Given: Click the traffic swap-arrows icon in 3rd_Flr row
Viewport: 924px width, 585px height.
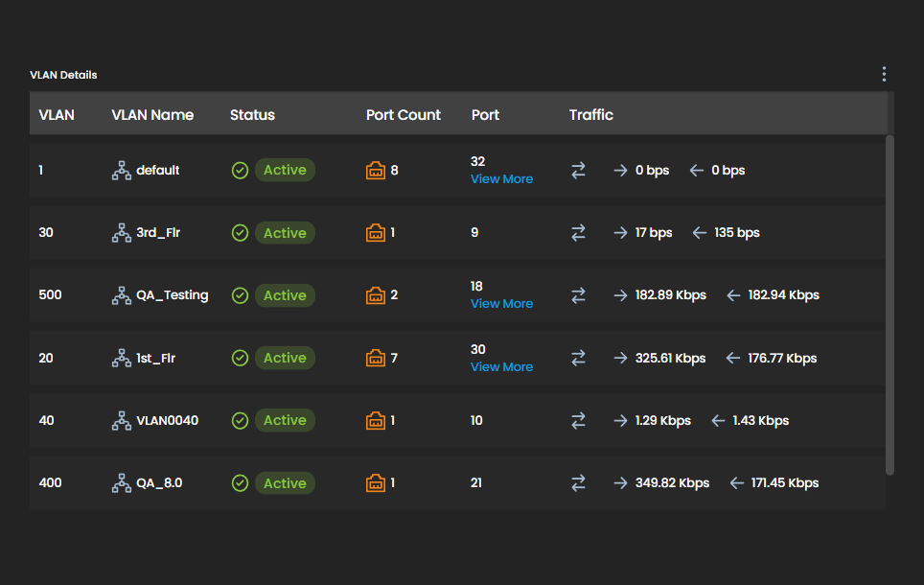Looking at the screenshot, I should [x=579, y=233].
